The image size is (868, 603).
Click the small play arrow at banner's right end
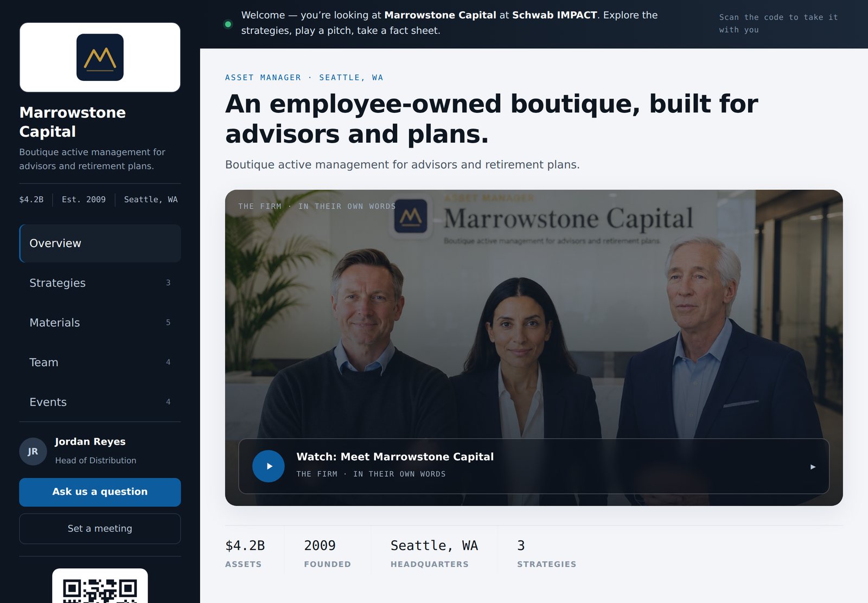pyautogui.click(x=813, y=467)
